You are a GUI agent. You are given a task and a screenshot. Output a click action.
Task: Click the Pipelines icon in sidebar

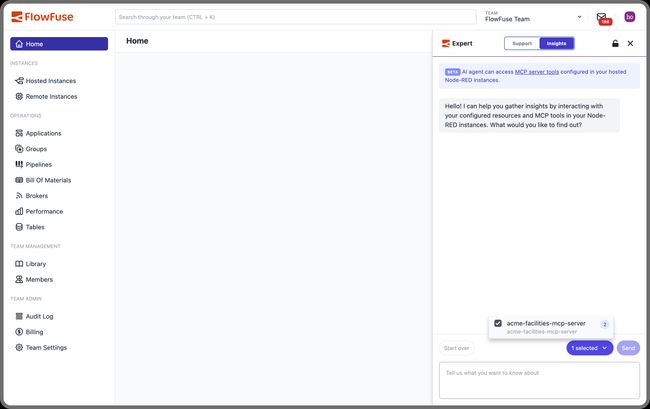point(19,165)
